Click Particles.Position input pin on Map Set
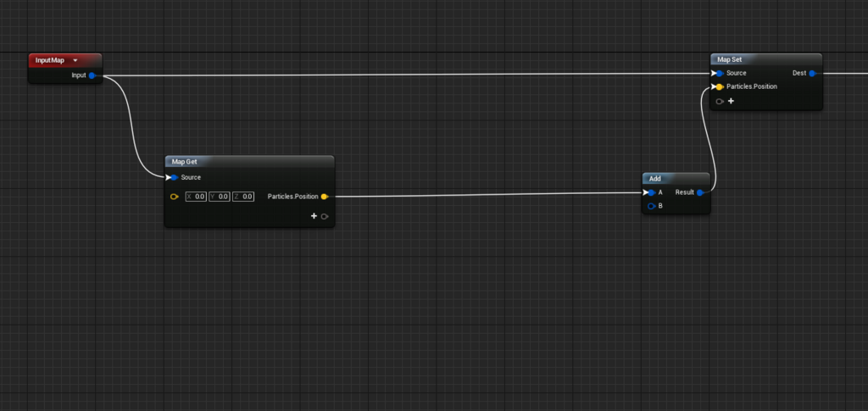868x411 pixels. pyautogui.click(x=719, y=86)
